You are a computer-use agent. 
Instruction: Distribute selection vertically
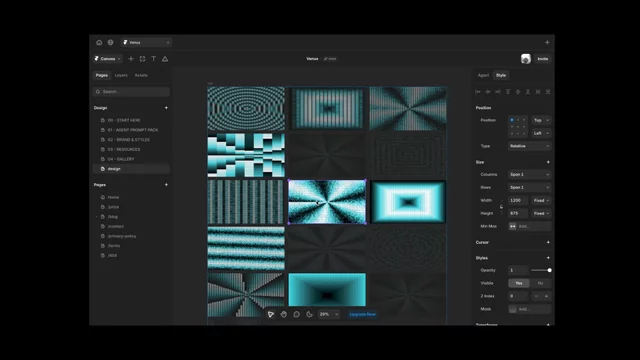pos(548,92)
